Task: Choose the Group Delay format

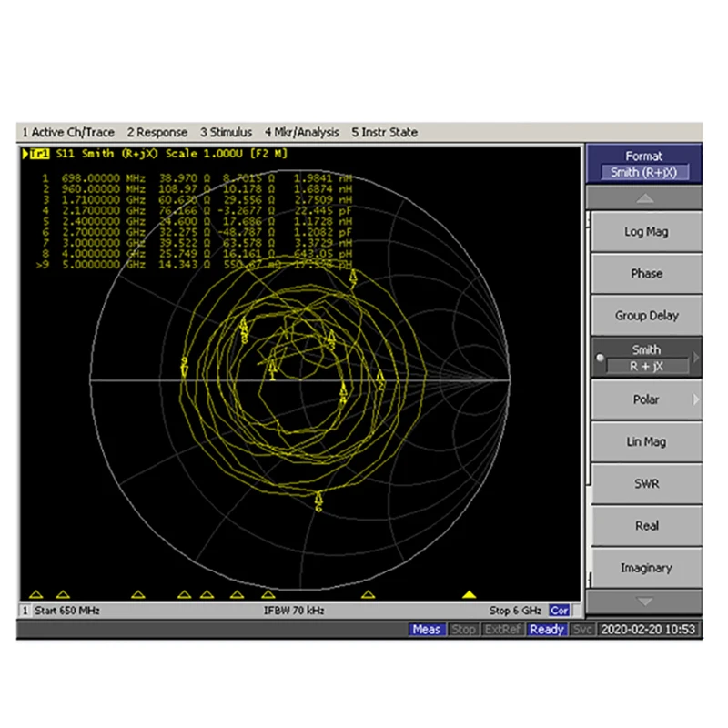Action: click(x=646, y=315)
